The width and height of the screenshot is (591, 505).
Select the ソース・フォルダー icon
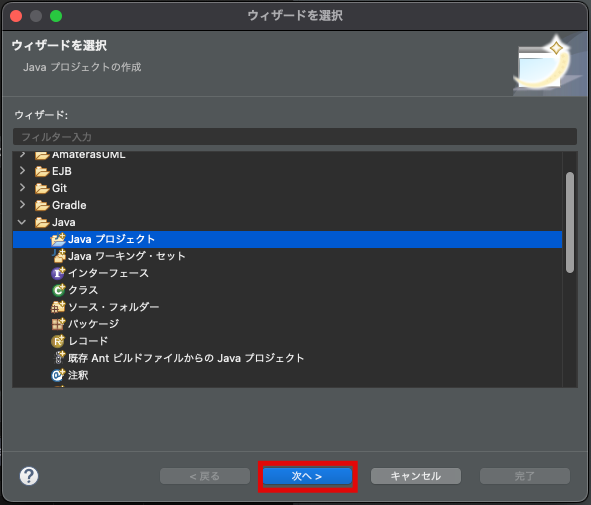tap(58, 307)
